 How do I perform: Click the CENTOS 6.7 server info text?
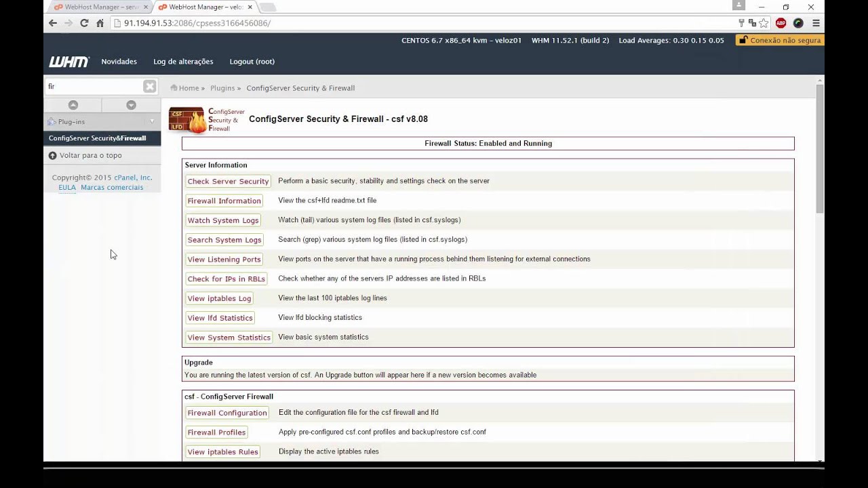pyautogui.click(x=461, y=41)
